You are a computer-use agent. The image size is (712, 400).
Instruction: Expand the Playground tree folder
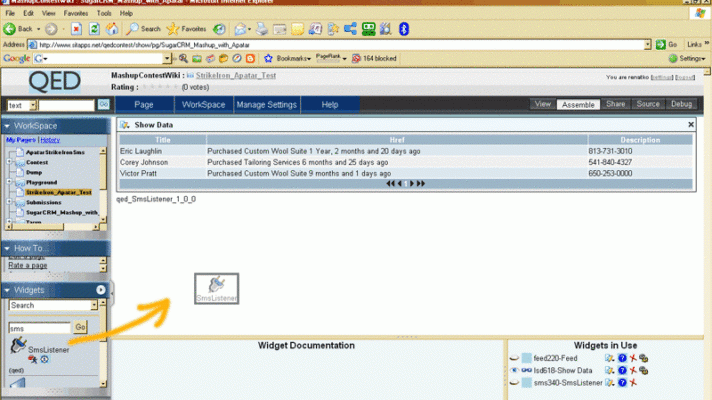pyautogui.click(x=9, y=182)
